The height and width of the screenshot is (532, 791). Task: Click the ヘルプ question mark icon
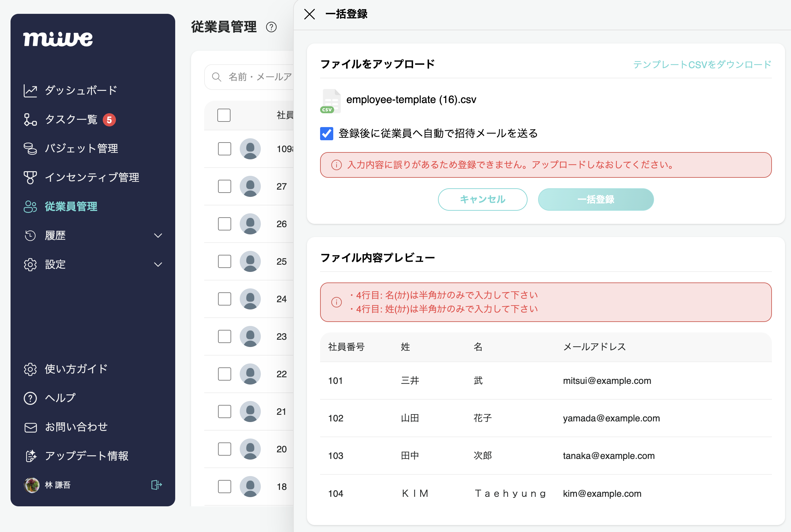pyautogui.click(x=30, y=398)
